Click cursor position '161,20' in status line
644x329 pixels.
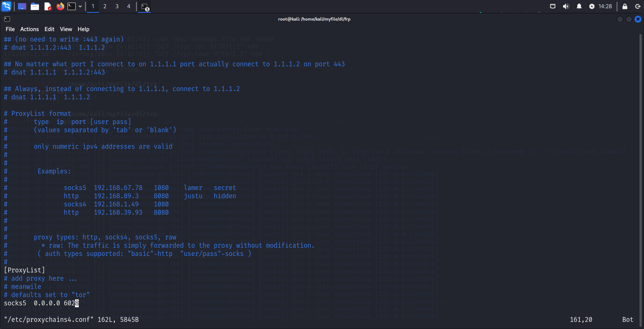click(x=581, y=320)
